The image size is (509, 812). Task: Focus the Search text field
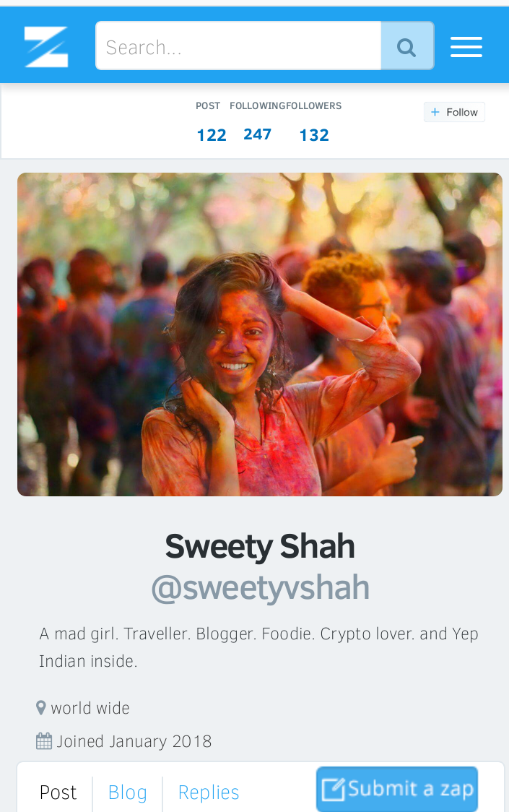(x=238, y=46)
